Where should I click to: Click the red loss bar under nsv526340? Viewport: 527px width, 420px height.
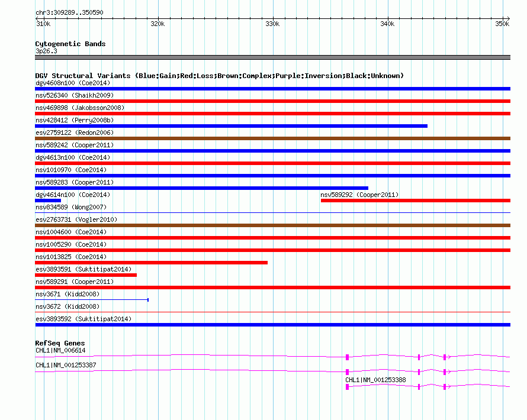click(x=272, y=101)
